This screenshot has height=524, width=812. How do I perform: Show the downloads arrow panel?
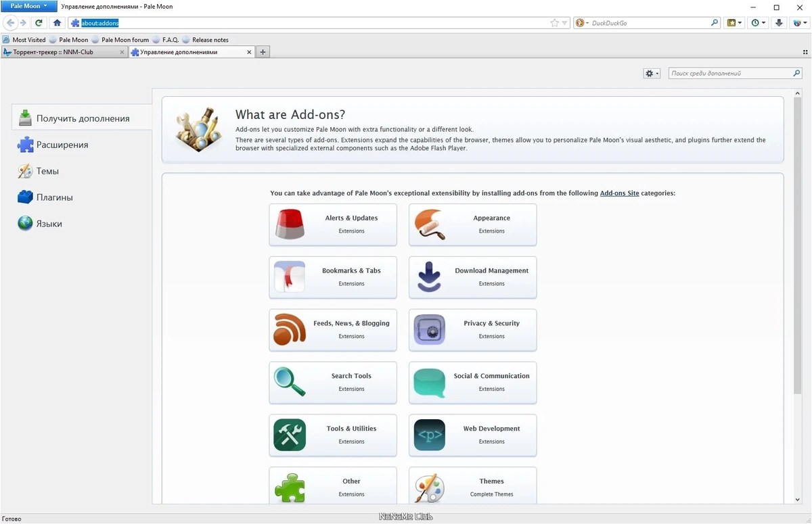point(779,23)
